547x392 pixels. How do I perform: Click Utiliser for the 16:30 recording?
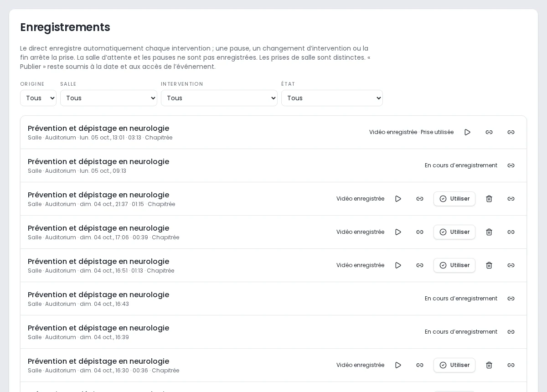pos(454,365)
